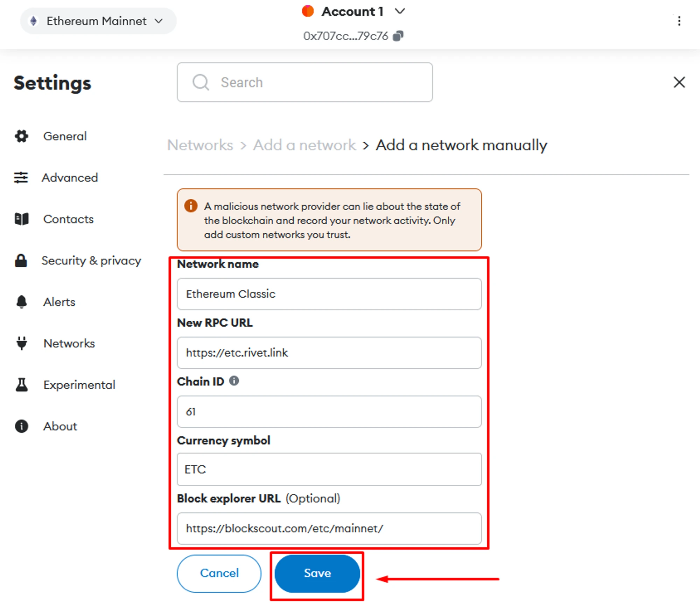The height and width of the screenshot is (610, 700).
Task: Open the three-dot account options menu
Action: 679,21
